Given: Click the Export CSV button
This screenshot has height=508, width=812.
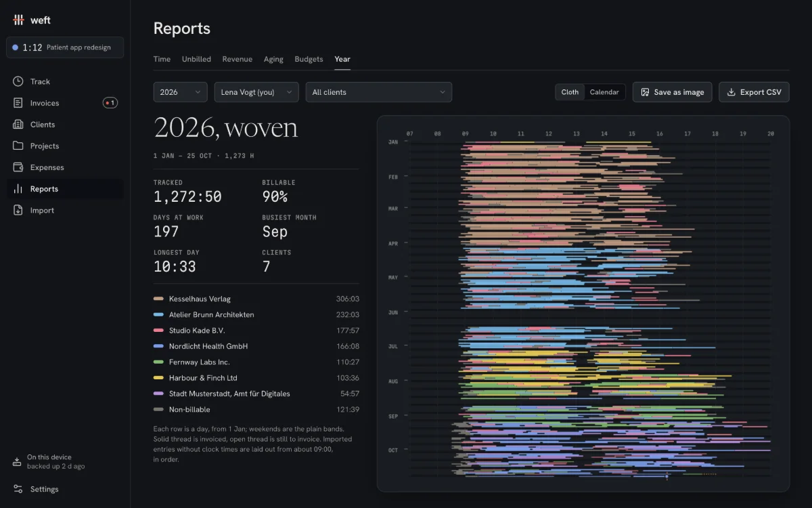Looking at the screenshot, I should click(x=754, y=92).
